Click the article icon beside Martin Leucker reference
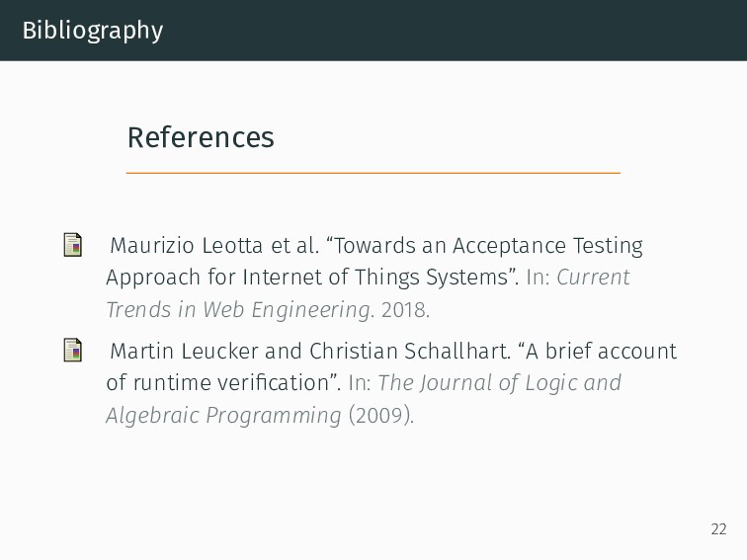The height and width of the screenshot is (560, 747). [73, 350]
